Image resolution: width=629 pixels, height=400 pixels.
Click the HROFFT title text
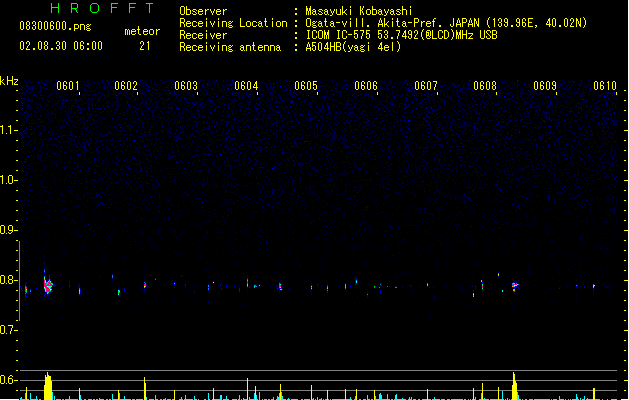point(103,8)
